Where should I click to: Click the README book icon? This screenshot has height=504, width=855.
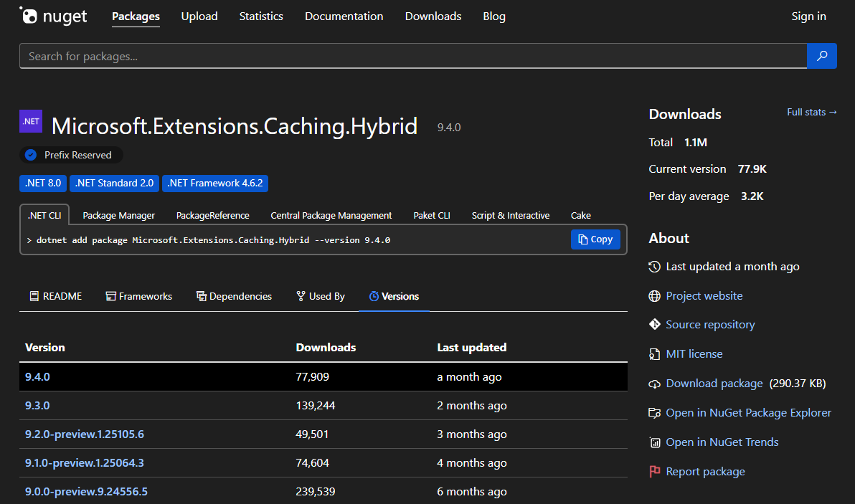click(34, 296)
